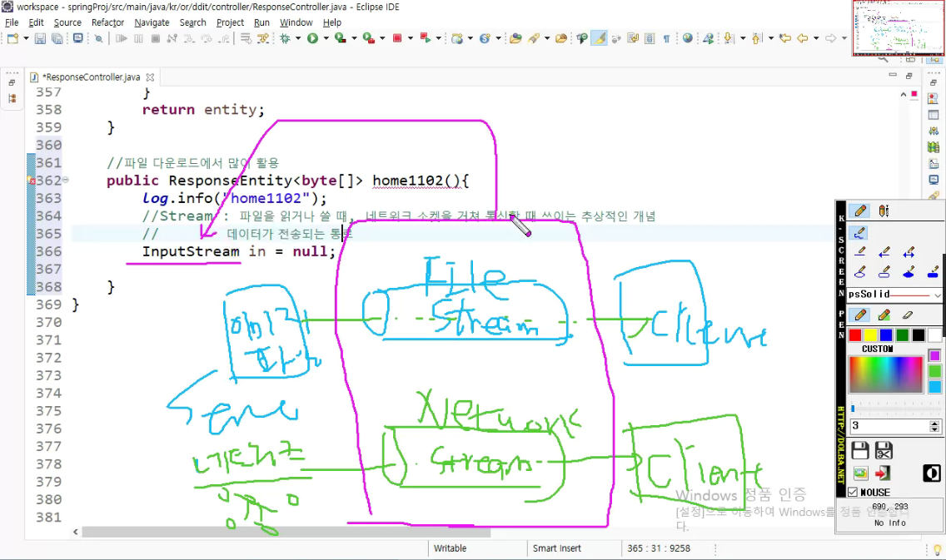
Task: Click the Save All icon in the Eclipse toolbar
Action: point(56,38)
